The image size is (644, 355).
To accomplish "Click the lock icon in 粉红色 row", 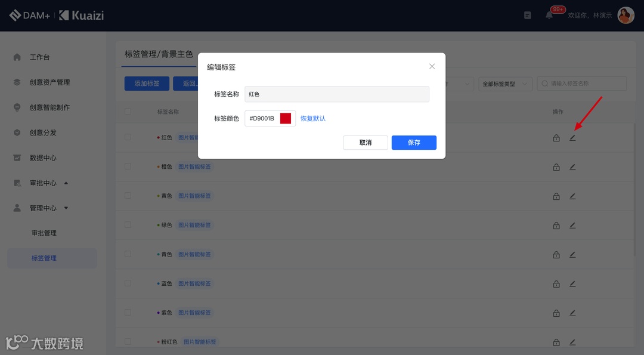I will 556,342.
